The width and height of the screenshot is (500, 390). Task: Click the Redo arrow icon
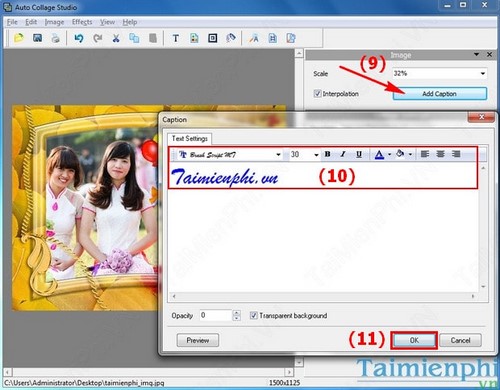pyautogui.click(x=97, y=38)
